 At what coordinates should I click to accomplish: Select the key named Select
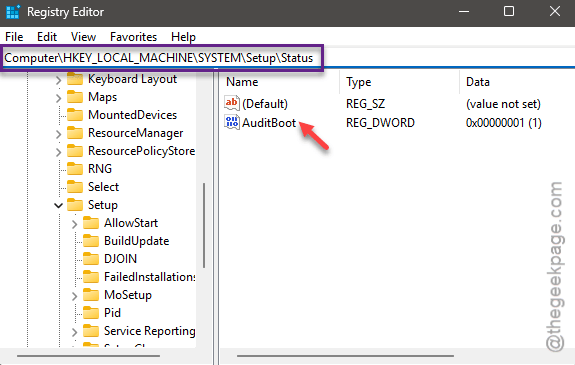[x=103, y=187]
